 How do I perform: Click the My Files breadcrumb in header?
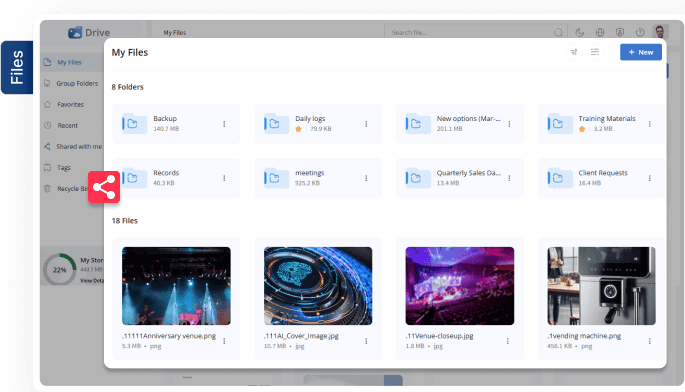click(x=175, y=33)
